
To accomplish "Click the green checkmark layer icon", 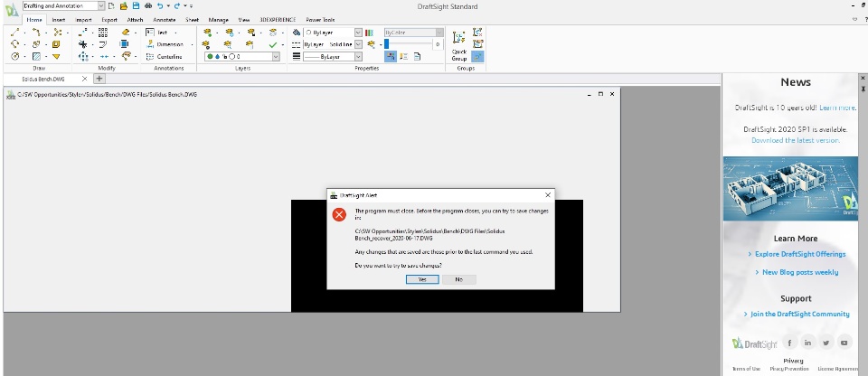I will pyautogui.click(x=272, y=44).
